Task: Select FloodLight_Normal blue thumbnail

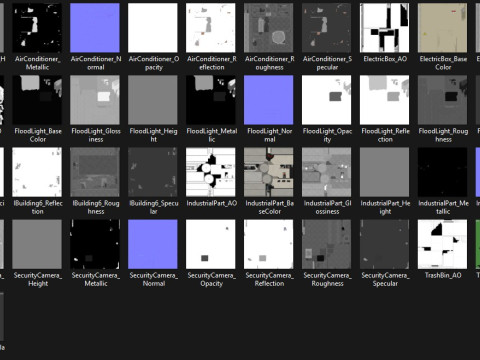Action: pyautogui.click(x=269, y=100)
